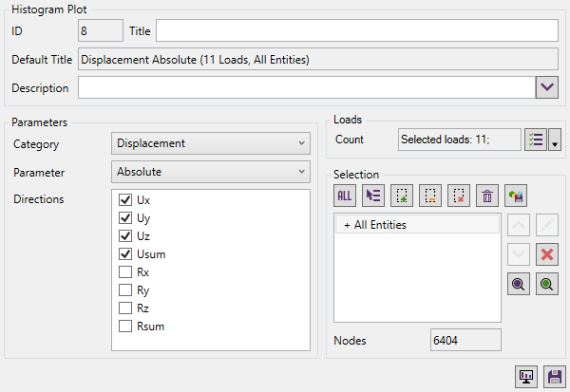This screenshot has width=570, height=392.
Task: Click the red X delete entry icon
Action: (x=546, y=254)
